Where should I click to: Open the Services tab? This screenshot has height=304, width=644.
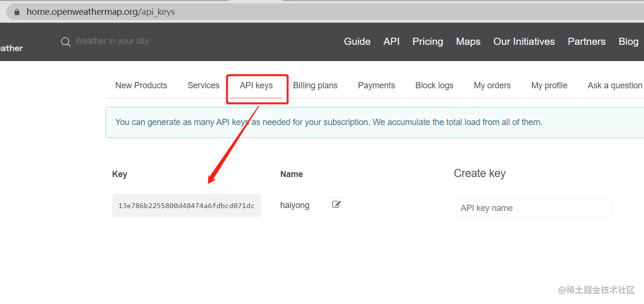(203, 85)
